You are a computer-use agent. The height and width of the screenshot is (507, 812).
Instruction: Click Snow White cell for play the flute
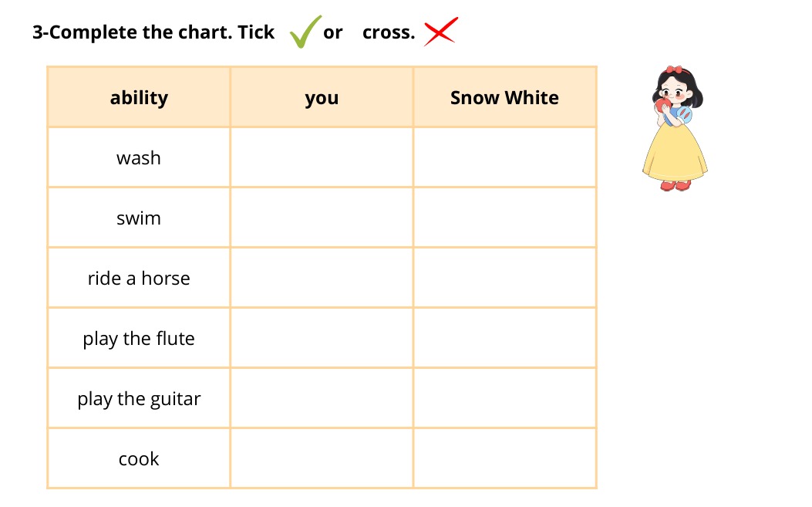pyautogui.click(x=505, y=338)
